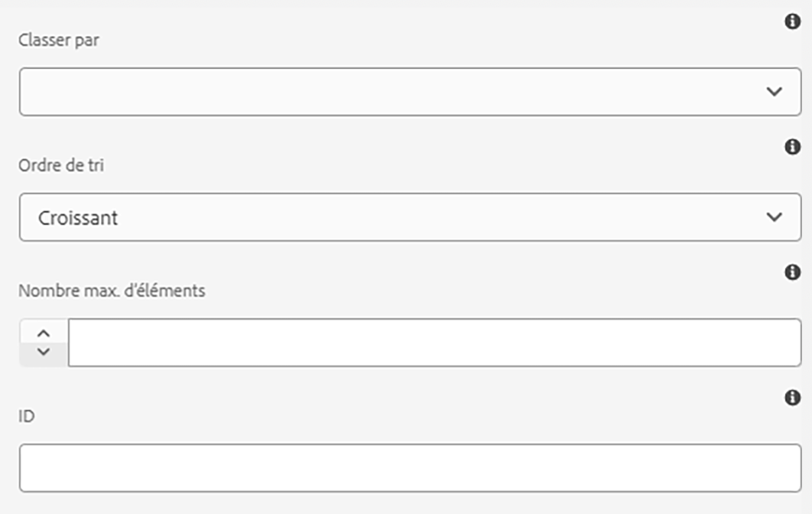
Task: Select the Croissant value in sort order
Action: coord(78,217)
